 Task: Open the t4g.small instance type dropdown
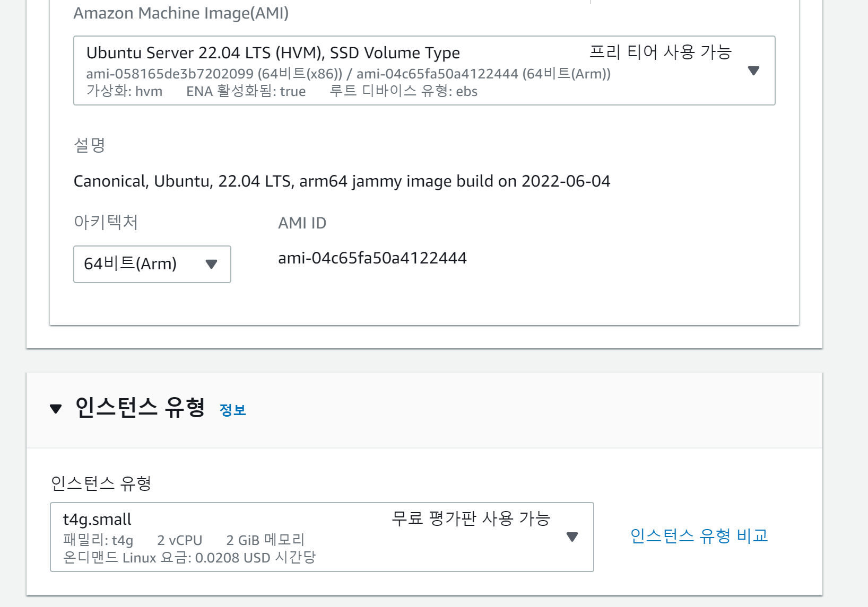tap(322, 537)
